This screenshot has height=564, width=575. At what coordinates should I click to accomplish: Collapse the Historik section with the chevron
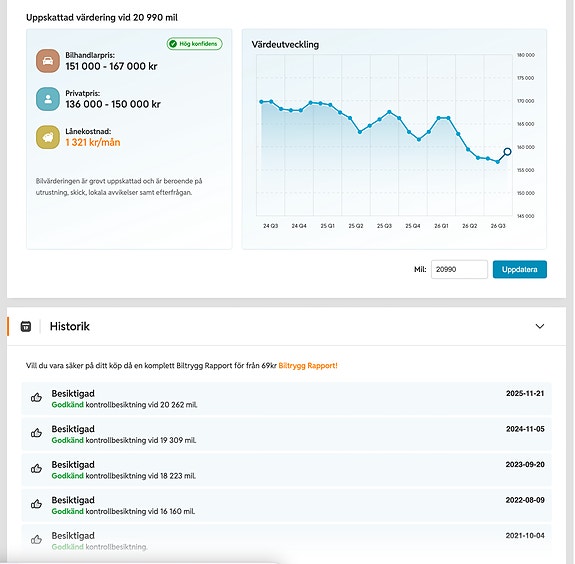[x=539, y=326]
